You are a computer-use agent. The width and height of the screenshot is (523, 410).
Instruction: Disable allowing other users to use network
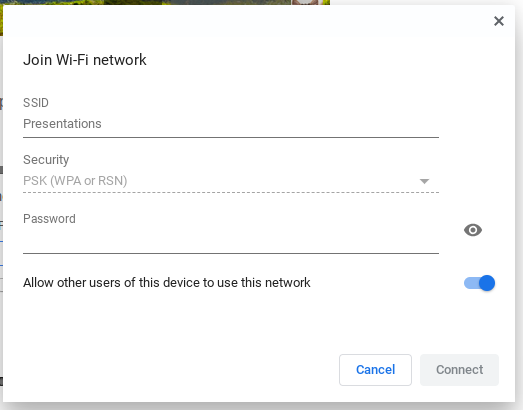tap(479, 283)
